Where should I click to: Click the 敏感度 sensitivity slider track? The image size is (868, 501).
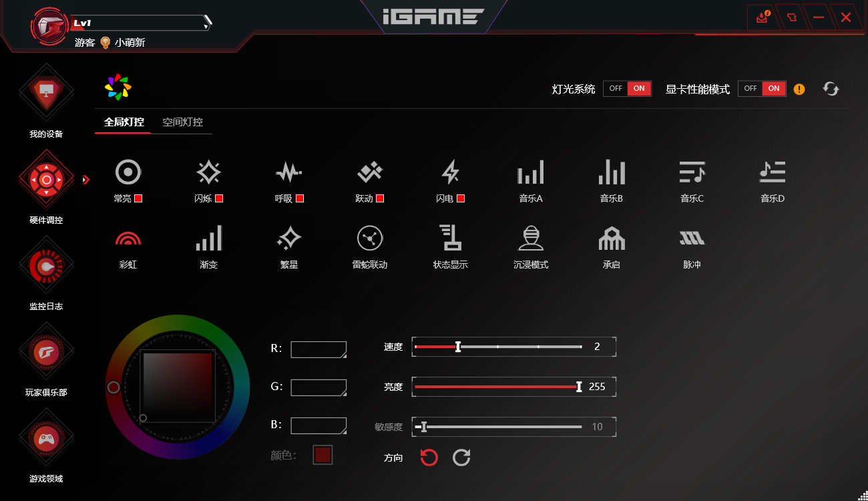tap(498, 426)
